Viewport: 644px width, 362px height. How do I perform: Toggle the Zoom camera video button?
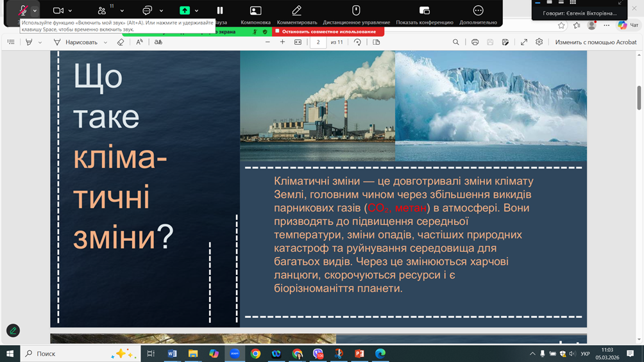[x=58, y=10]
